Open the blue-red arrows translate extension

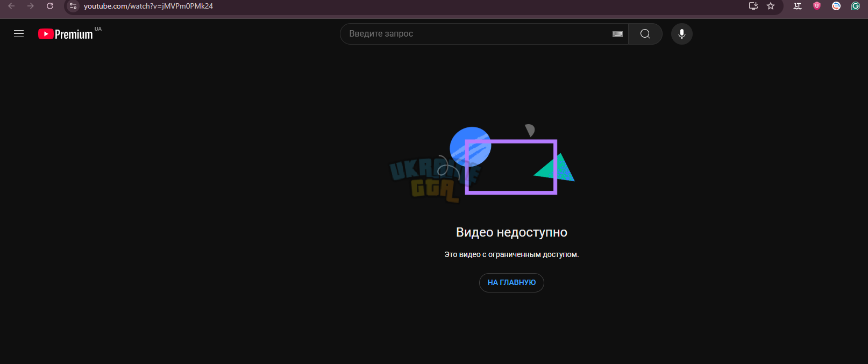point(836,6)
